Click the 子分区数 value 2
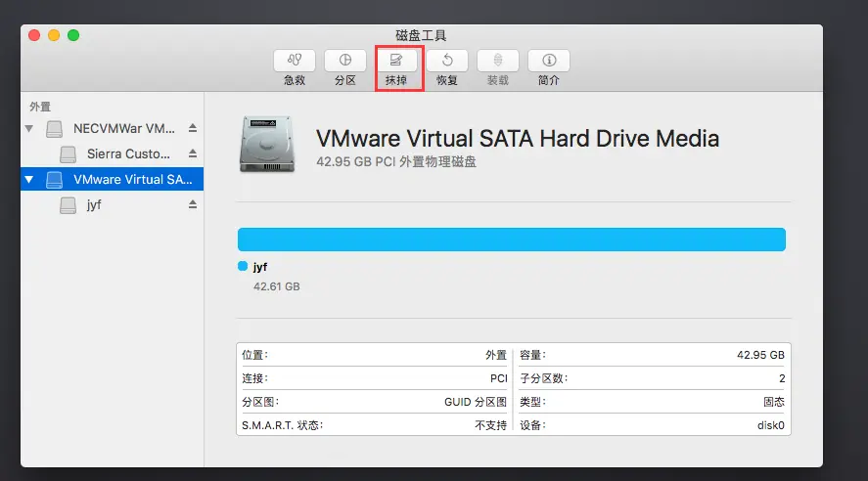This screenshot has width=868, height=481. (x=782, y=378)
